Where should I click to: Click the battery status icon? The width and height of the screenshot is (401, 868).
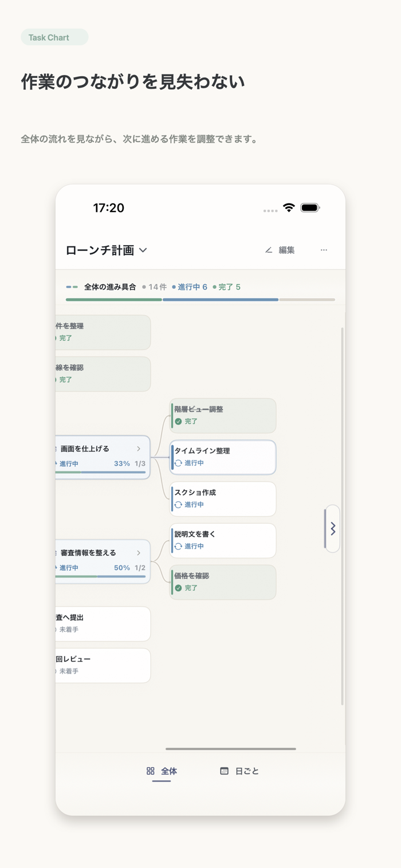coord(310,208)
